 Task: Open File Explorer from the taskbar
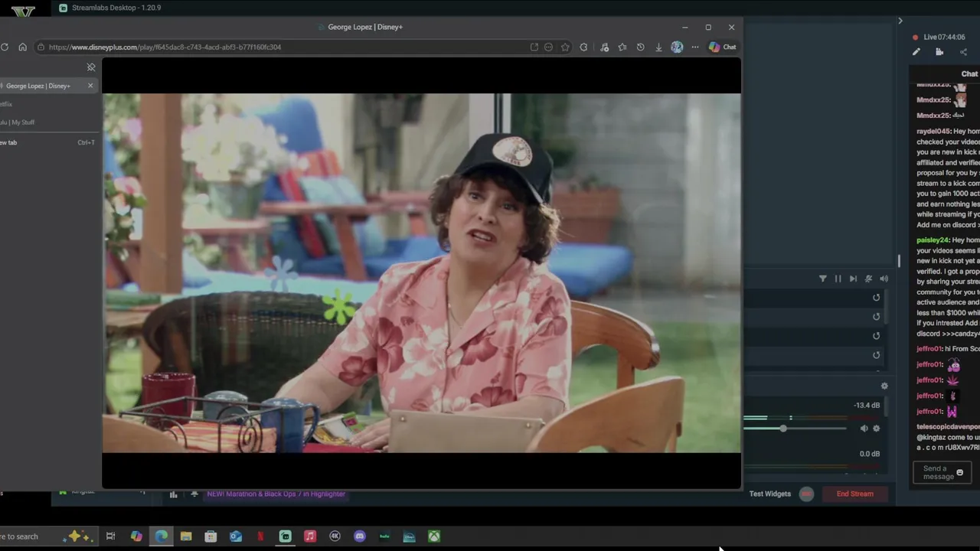click(x=186, y=536)
